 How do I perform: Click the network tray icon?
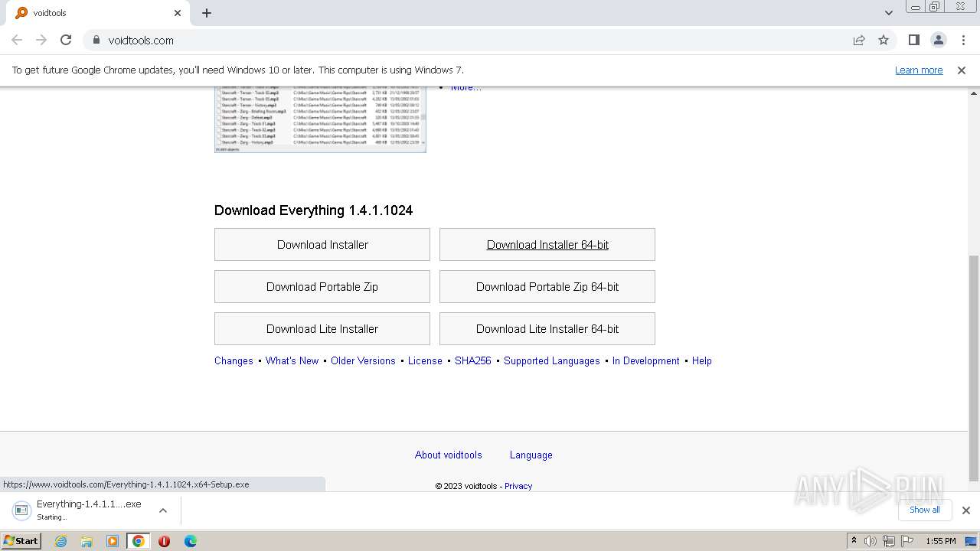(889, 541)
